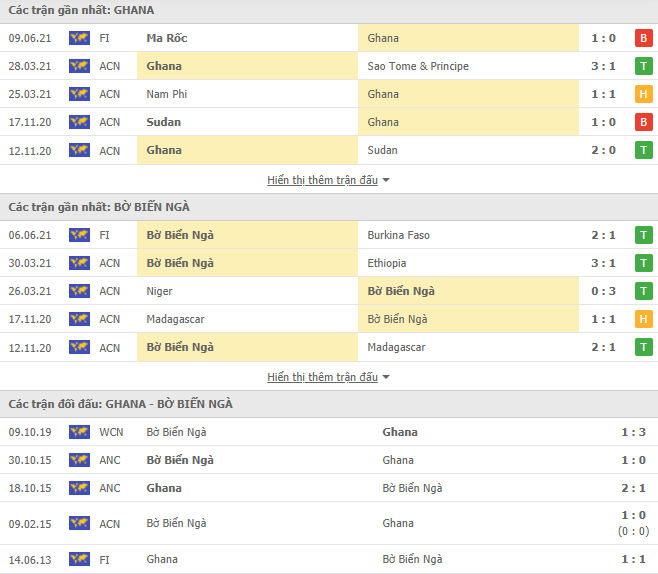The height and width of the screenshot is (574, 658).
Task: Click the orange H badge for Nam Phi–Ghana
Action: tap(644, 94)
